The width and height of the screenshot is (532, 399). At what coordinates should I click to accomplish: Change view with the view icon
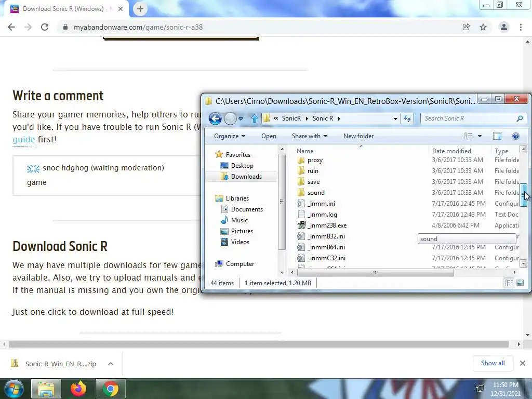tap(468, 136)
